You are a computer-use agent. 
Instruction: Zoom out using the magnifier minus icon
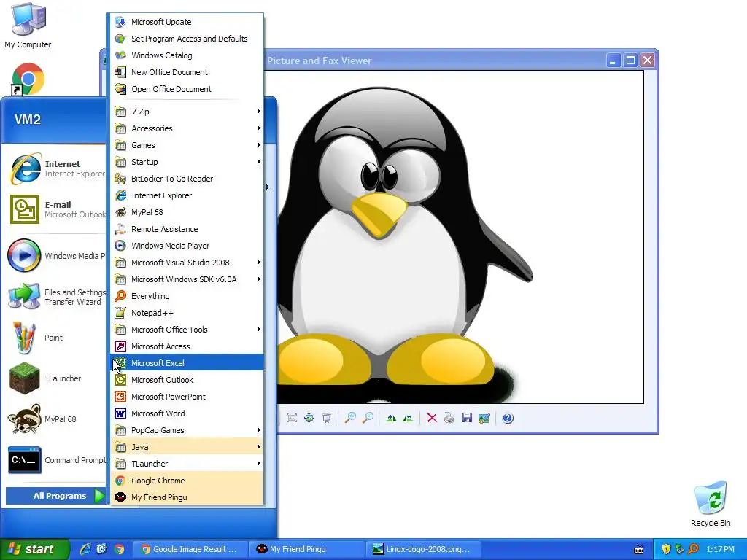368,418
